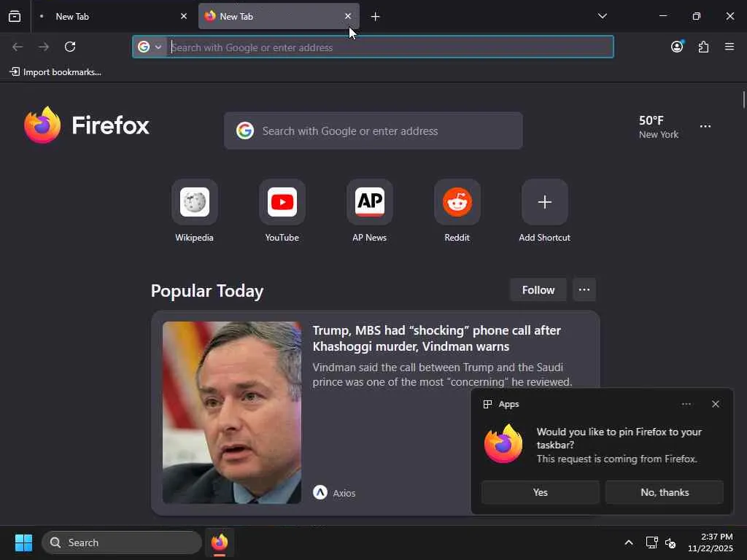Go forward using the forward arrow
The height and width of the screenshot is (560, 747).
click(x=44, y=47)
